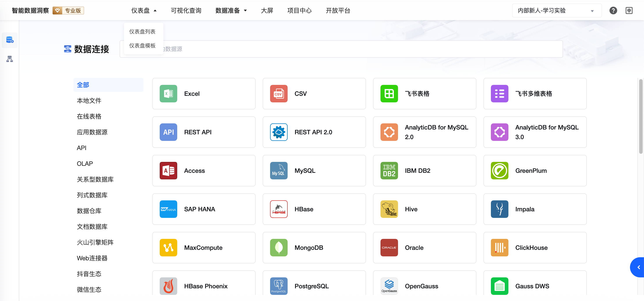Go to 可视化查询

pos(186,10)
